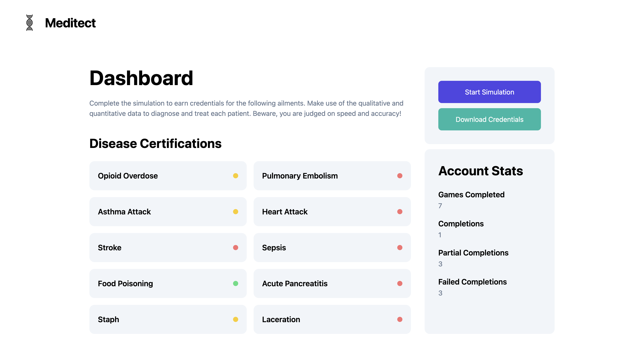
Task: Click the red status dot for Heart Attack
Action: pyautogui.click(x=400, y=212)
